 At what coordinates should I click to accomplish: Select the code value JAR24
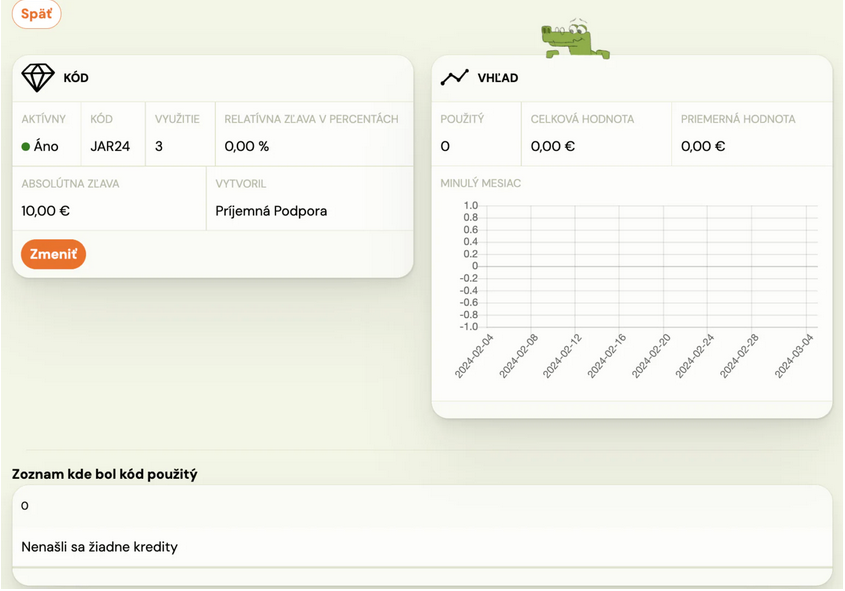[x=110, y=147]
